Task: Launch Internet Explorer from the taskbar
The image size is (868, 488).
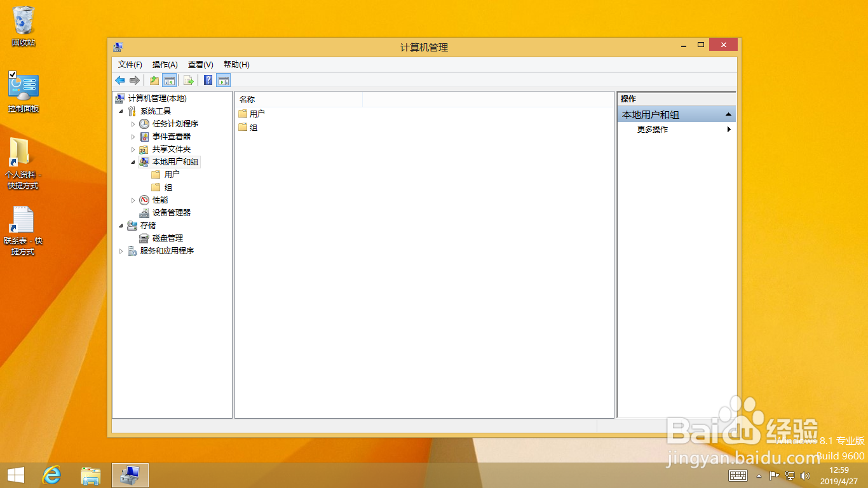Action: pyautogui.click(x=51, y=475)
